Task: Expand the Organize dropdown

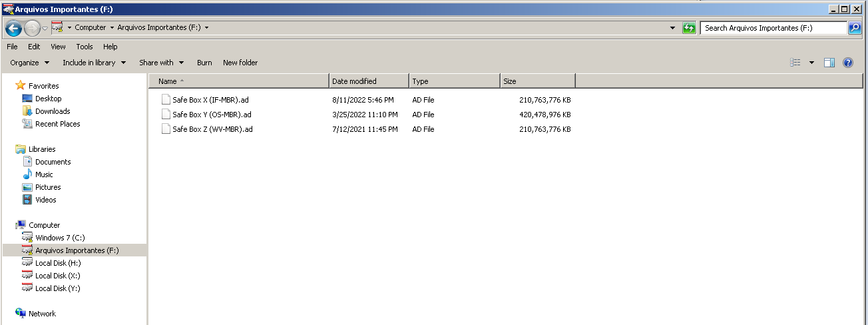Action: pos(30,63)
